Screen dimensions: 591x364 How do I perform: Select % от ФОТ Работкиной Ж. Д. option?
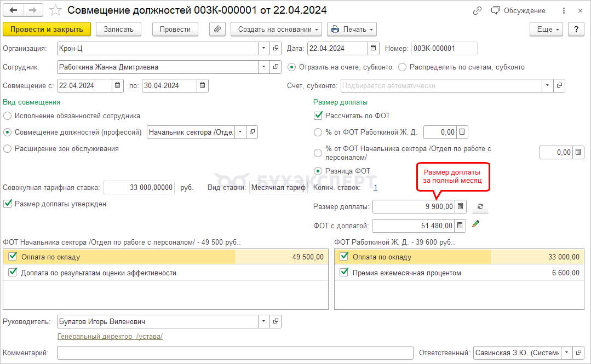pyautogui.click(x=318, y=132)
